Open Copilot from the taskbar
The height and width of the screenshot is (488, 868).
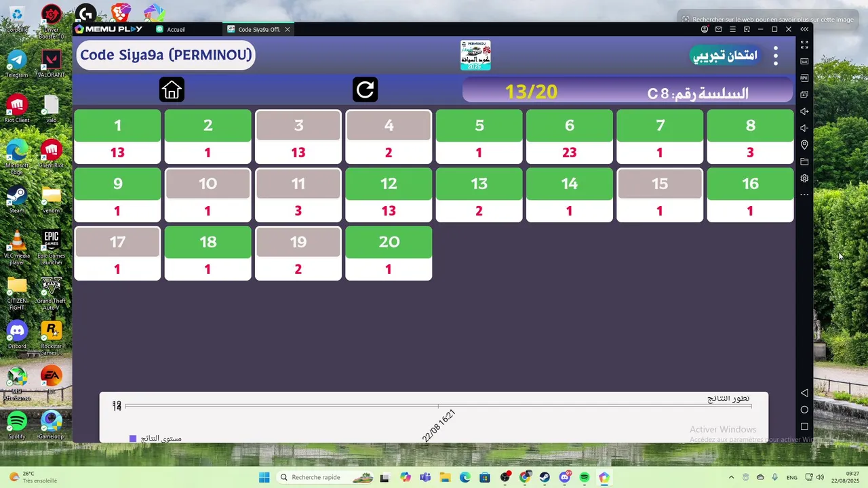405,477
